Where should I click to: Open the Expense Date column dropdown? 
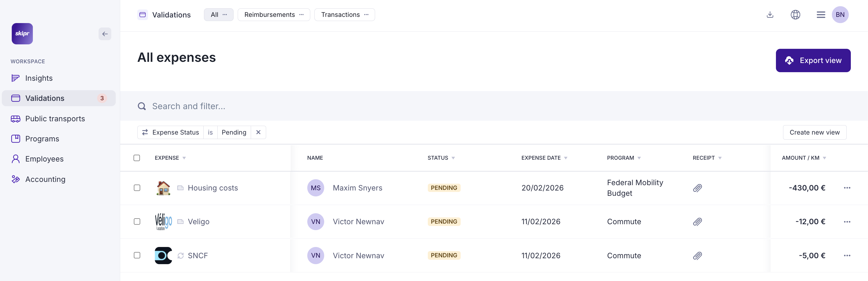tap(565, 158)
